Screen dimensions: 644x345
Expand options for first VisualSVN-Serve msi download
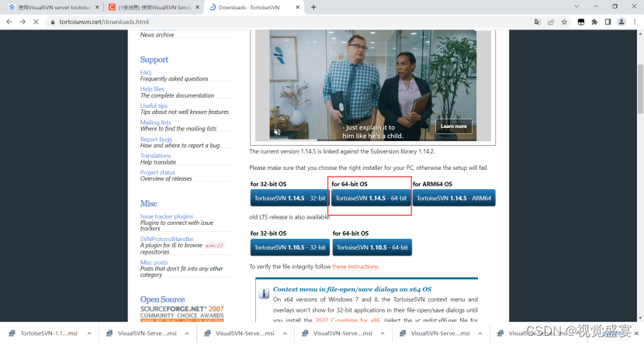pyautogui.click(x=187, y=333)
